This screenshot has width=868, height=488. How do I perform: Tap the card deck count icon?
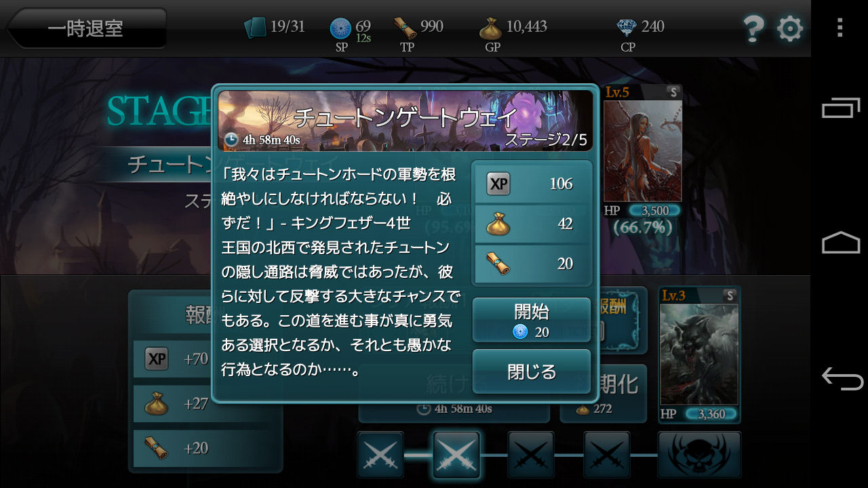pyautogui.click(x=256, y=28)
